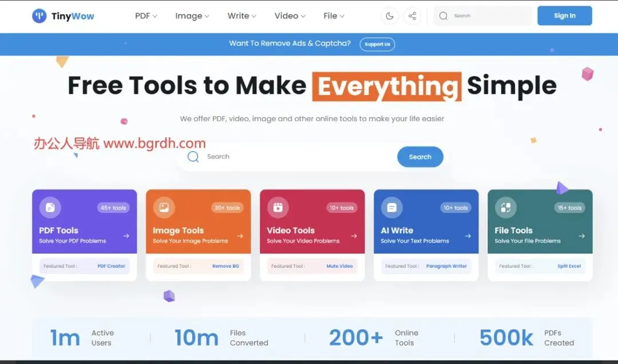Viewport: 618px width, 364px height.
Task: Toggle dark mode with the moon icon
Action: [x=390, y=16]
